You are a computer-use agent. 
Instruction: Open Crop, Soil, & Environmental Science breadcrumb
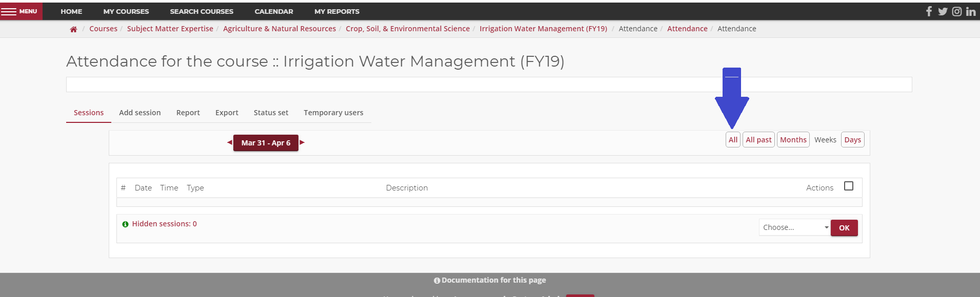(x=408, y=29)
